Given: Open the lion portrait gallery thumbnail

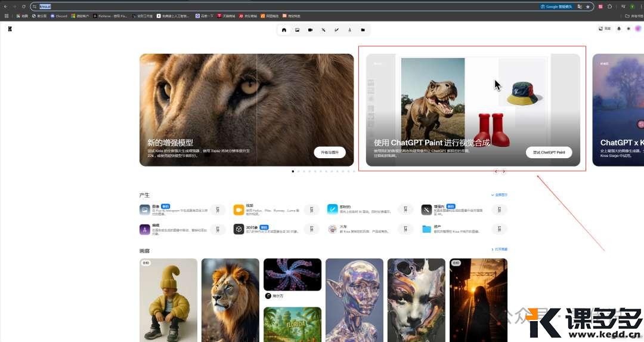Looking at the screenshot, I should [230, 300].
